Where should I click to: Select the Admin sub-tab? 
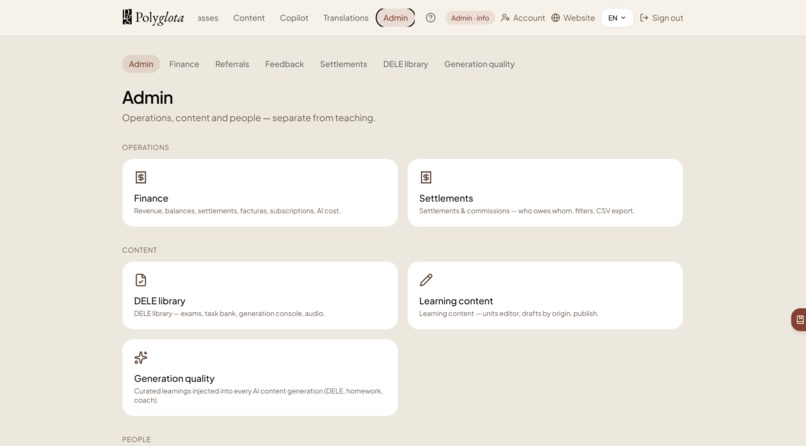pos(141,64)
